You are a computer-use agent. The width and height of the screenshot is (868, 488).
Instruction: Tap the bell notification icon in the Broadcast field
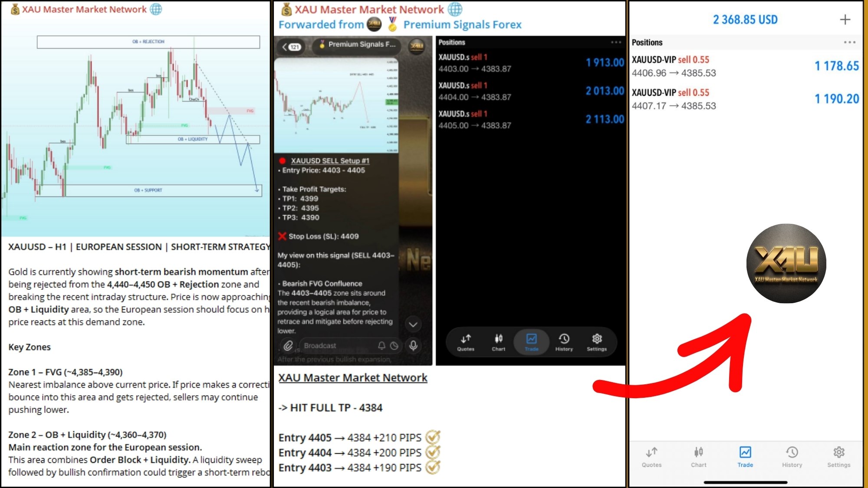381,346
